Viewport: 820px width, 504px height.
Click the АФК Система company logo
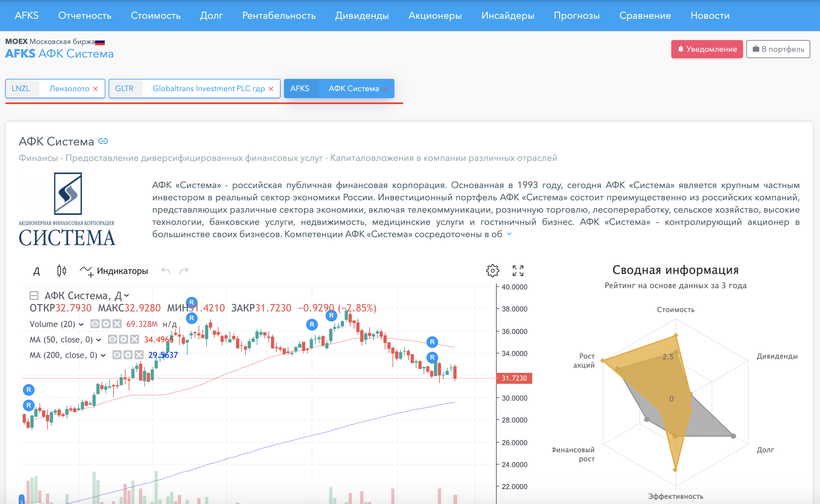pyautogui.click(x=67, y=209)
